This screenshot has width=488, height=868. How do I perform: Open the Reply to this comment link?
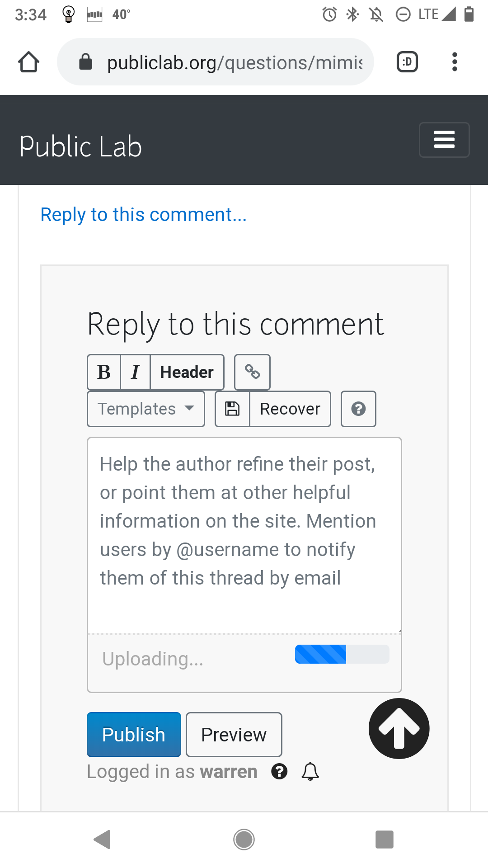click(x=143, y=215)
